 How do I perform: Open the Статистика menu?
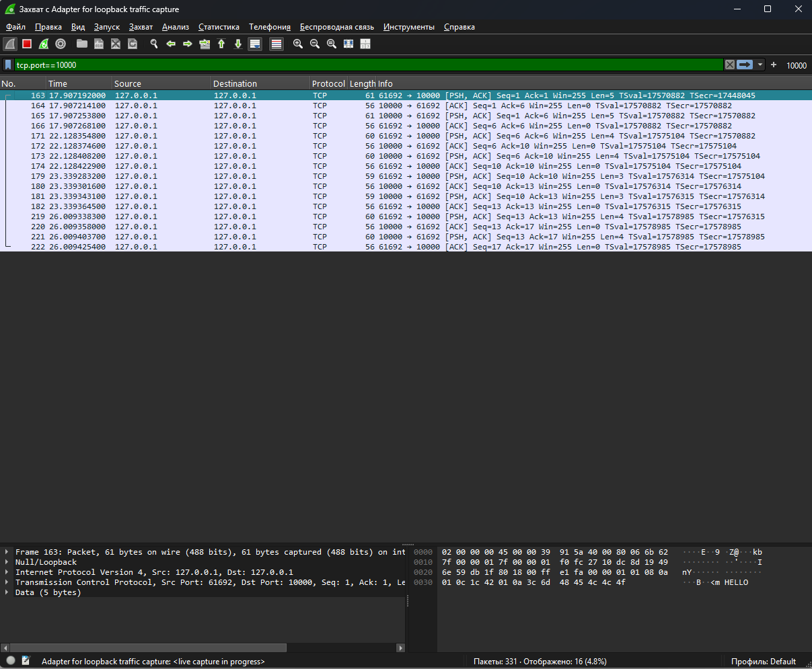coord(219,27)
